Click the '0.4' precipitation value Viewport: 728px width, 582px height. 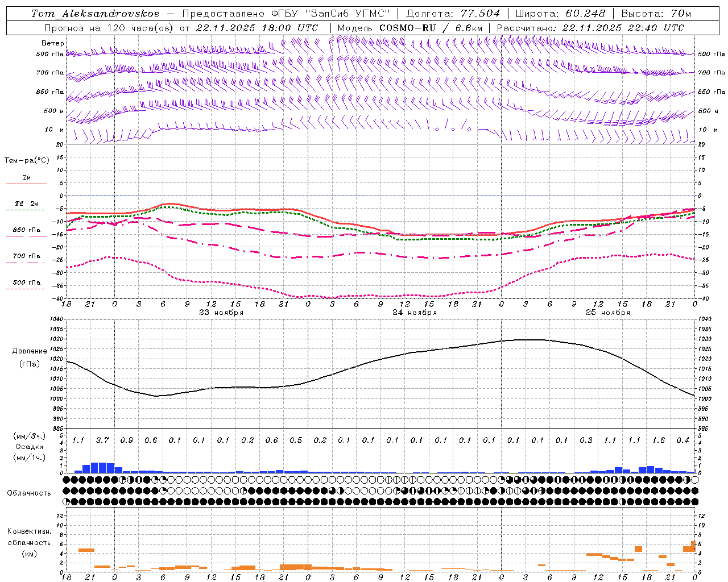click(x=682, y=440)
